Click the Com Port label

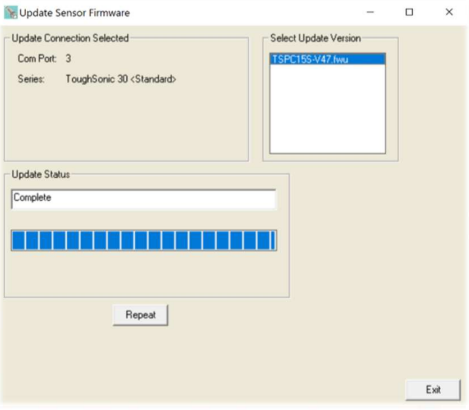pos(37,59)
